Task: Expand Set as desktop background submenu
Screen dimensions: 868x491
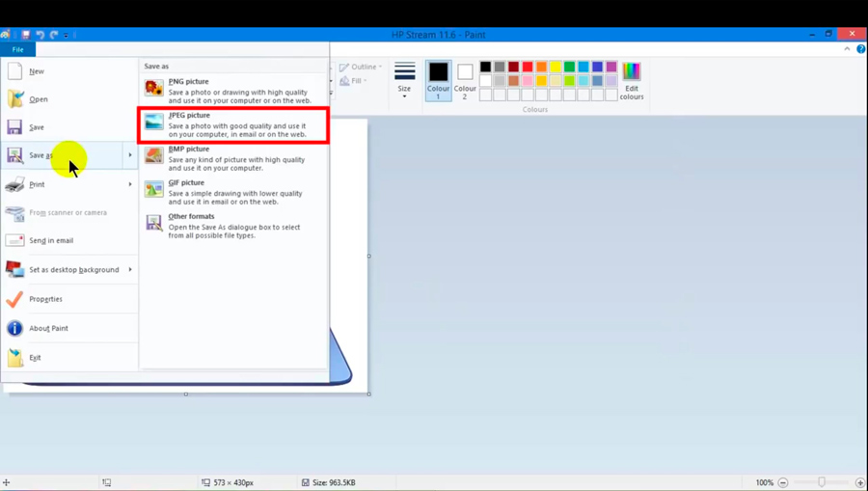Action: (x=130, y=270)
